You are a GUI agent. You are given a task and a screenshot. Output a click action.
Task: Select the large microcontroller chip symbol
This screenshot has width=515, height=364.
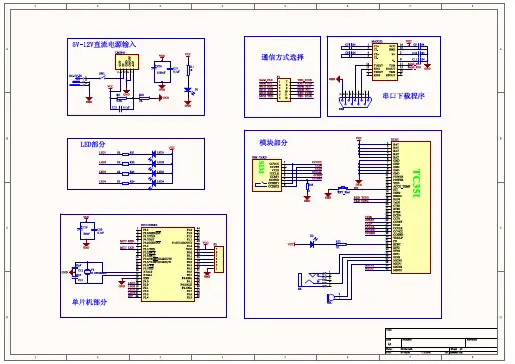coord(168,264)
